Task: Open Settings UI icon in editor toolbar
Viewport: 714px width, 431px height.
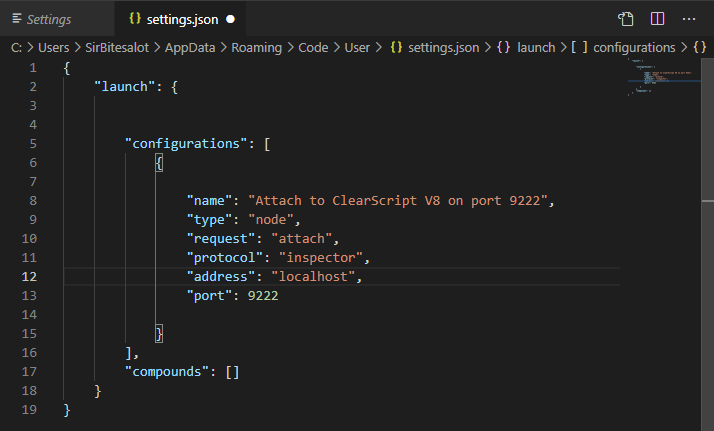Action: pyautogui.click(x=626, y=19)
